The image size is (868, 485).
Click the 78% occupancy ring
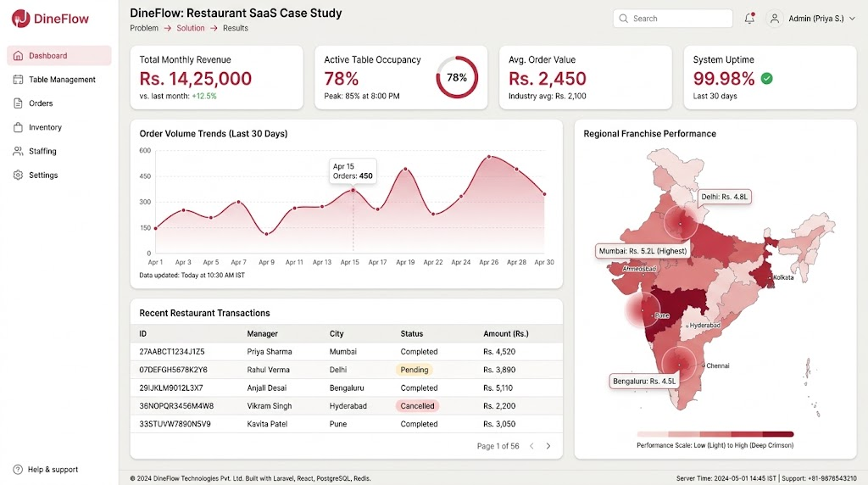click(x=457, y=77)
